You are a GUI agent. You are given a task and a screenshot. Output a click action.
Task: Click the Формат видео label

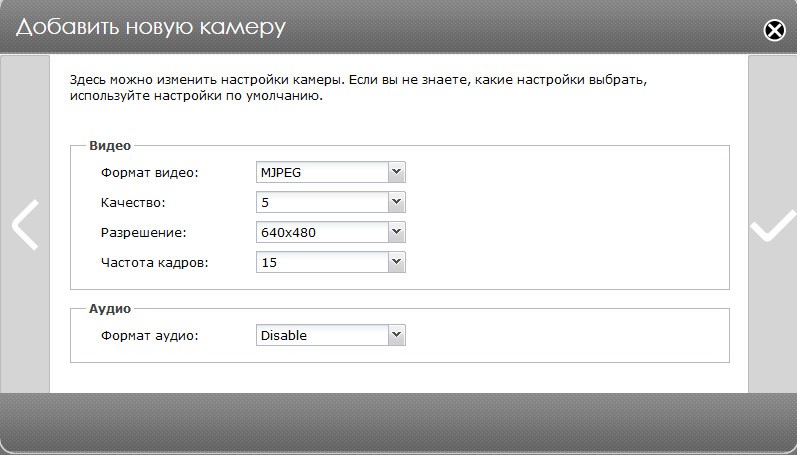tap(150, 173)
